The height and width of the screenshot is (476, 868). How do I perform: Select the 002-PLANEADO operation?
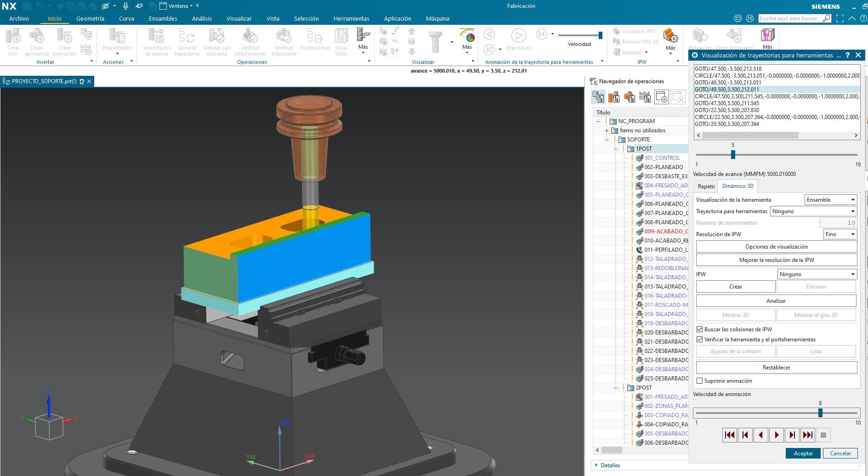pyautogui.click(x=664, y=167)
